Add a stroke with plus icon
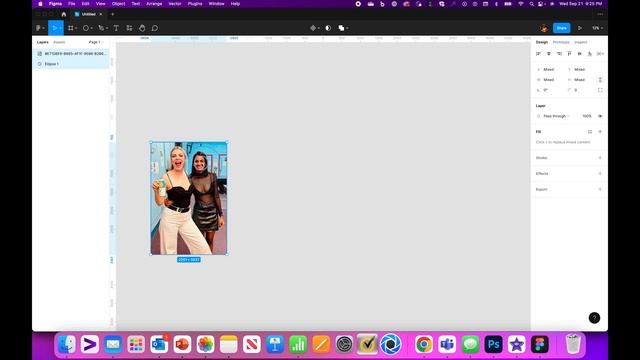This screenshot has height=360, width=640. tap(600, 158)
